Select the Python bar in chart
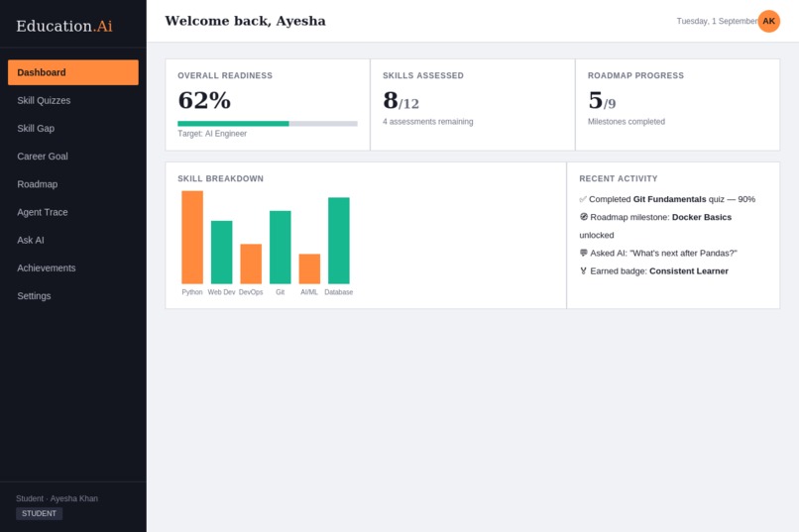Image resolution: width=799 pixels, height=532 pixels. pos(192,237)
